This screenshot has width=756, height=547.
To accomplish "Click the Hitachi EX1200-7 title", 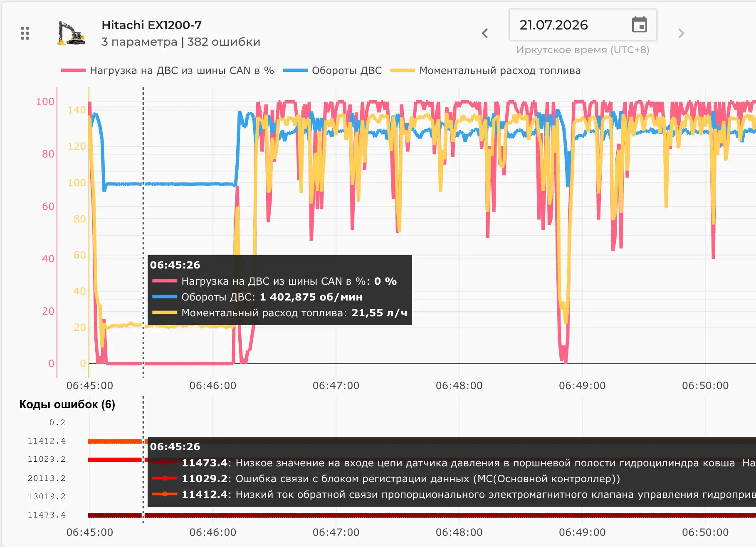I will (x=152, y=25).
